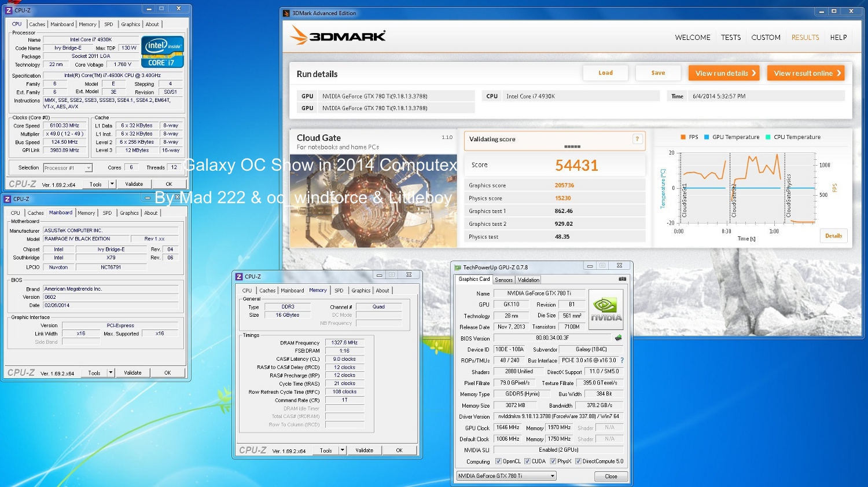Click the Intel Core i7 logo in CPU-Z
The width and height of the screenshot is (868, 487).
(x=163, y=52)
